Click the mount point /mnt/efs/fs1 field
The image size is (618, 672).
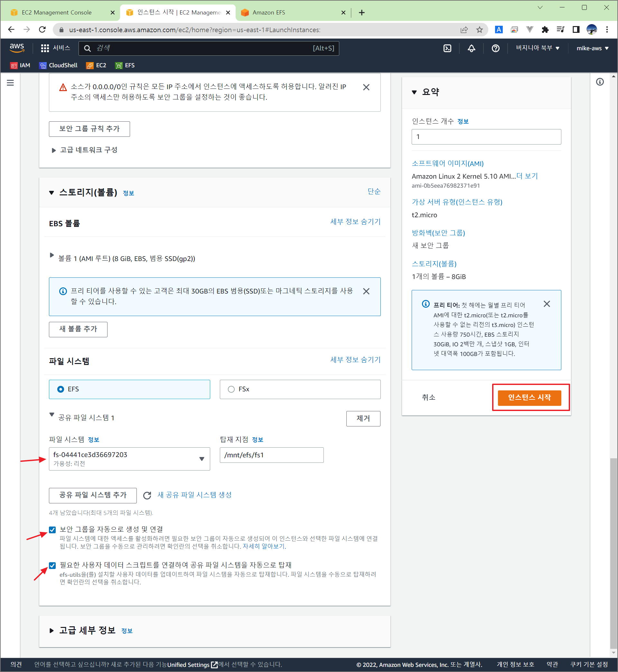click(271, 455)
